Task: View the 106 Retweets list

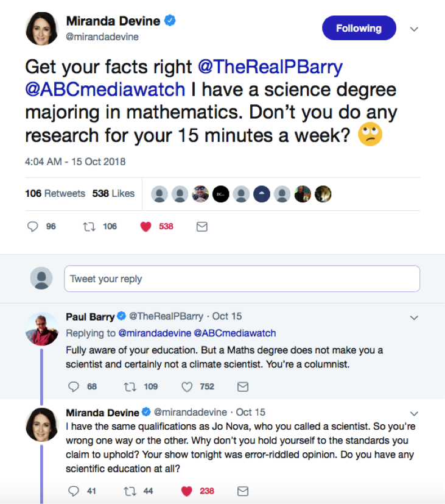Action: 55,193
